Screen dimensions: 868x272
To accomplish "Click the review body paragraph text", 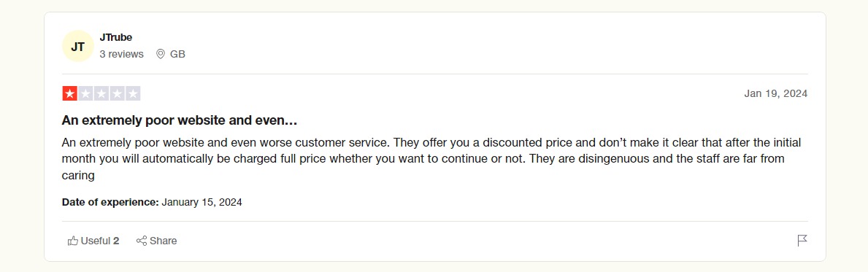I will [431, 159].
